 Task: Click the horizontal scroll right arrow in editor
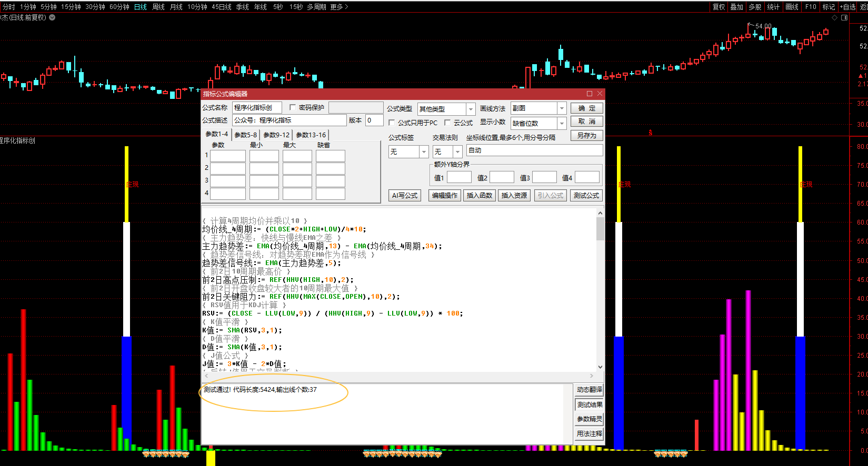[x=592, y=376]
